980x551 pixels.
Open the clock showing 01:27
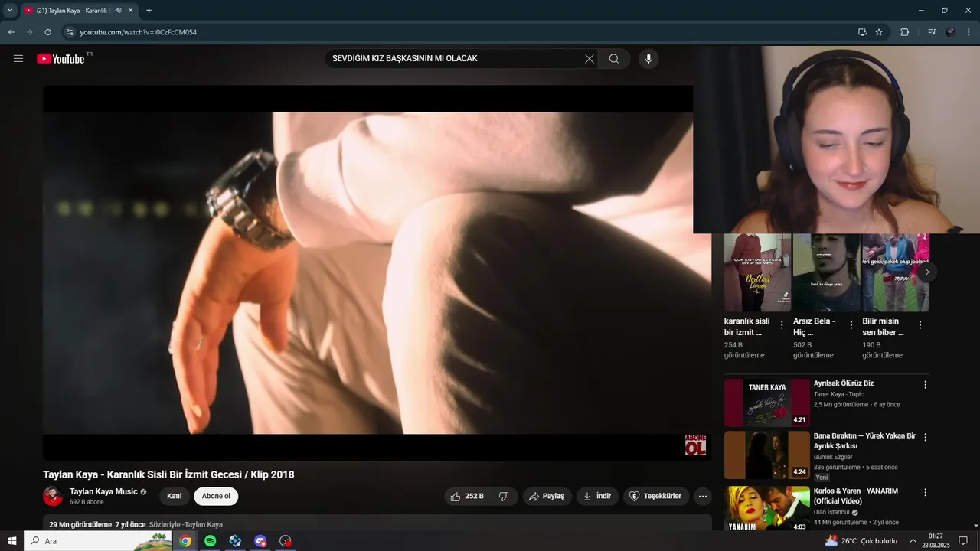click(936, 541)
